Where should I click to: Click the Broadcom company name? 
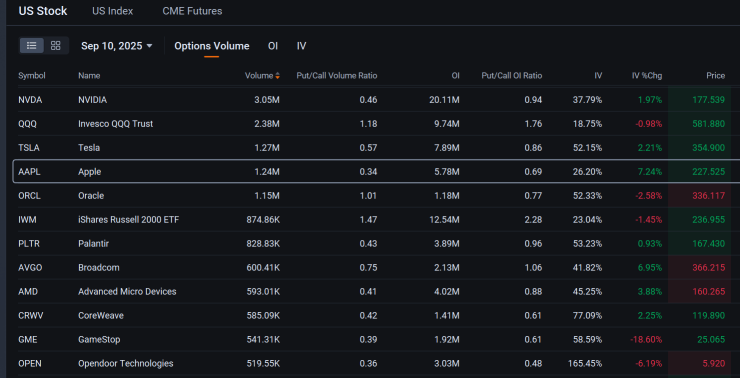(99, 268)
